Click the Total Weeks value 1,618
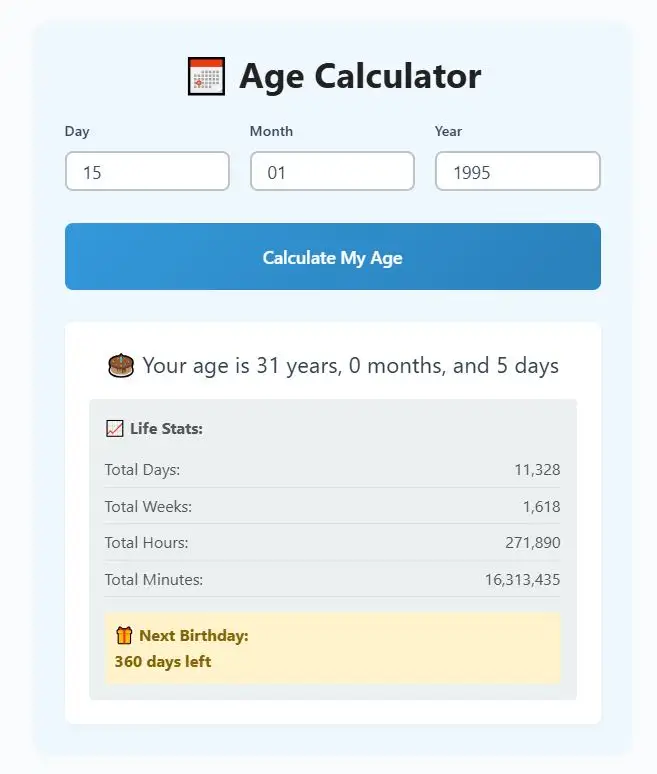 tap(541, 507)
